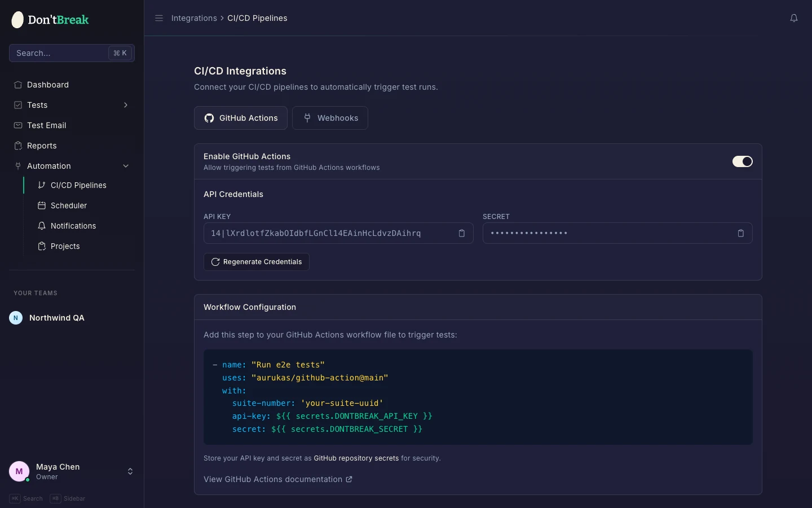Click the 'Workflow Configuration' heading
Image resolution: width=812 pixels, height=508 pixels.
coord(250,307)
